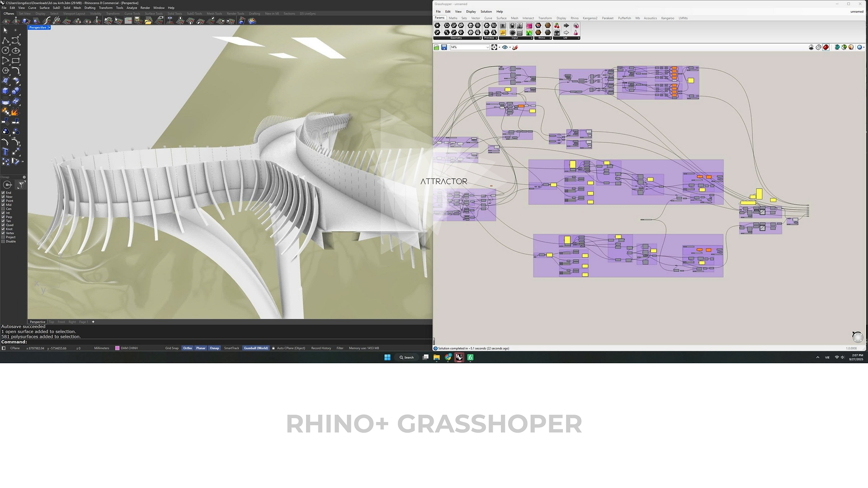Switch to Grasshopper Pufferfish tab
The image size is (868, 488).
(624, 18)
